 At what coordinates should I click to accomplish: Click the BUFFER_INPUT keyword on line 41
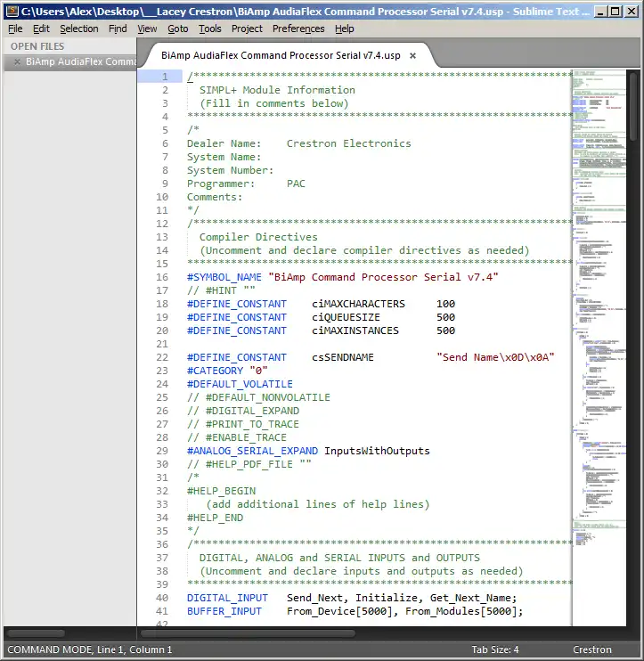pyautogui.click(x=224, y=612)
